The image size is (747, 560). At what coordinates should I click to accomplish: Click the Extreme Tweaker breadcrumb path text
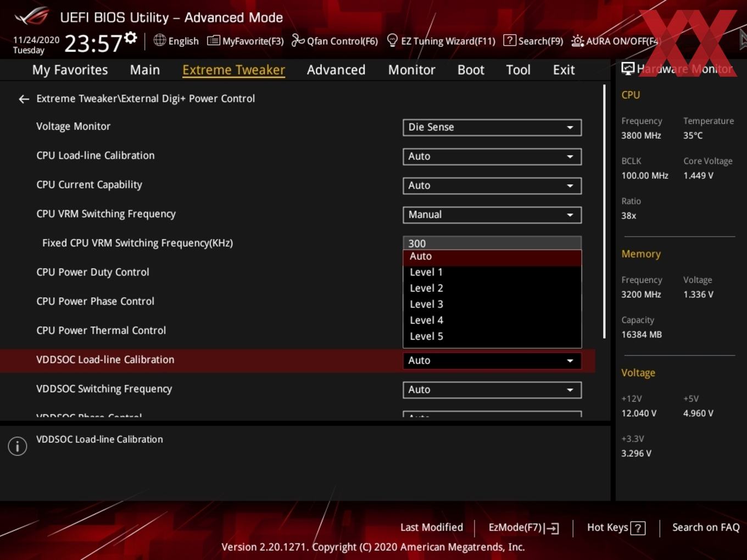click(x=146, y=99)
